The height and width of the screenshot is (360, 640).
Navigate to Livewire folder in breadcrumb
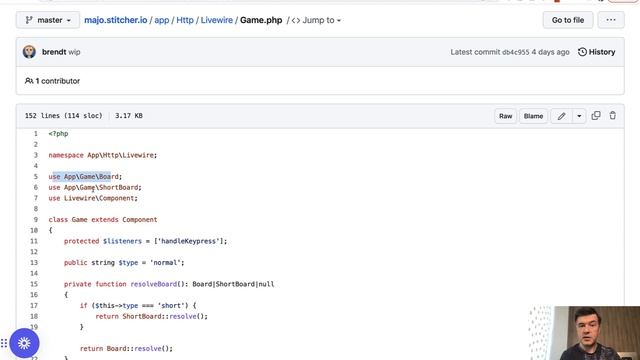pyautogui.click(x=217, y=20)
